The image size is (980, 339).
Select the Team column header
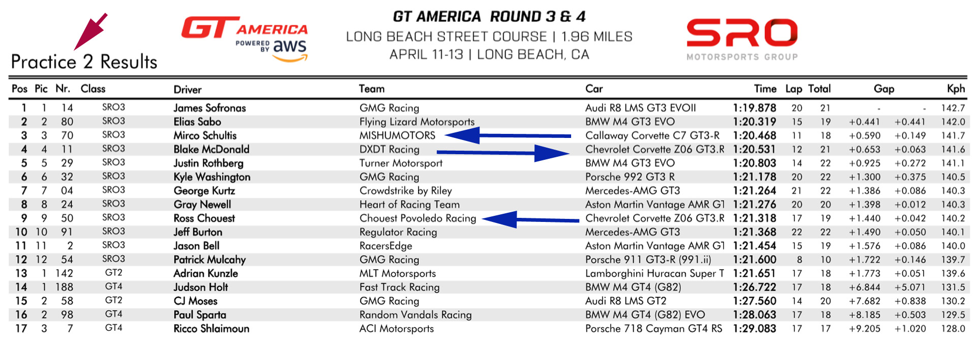point(372,89)
